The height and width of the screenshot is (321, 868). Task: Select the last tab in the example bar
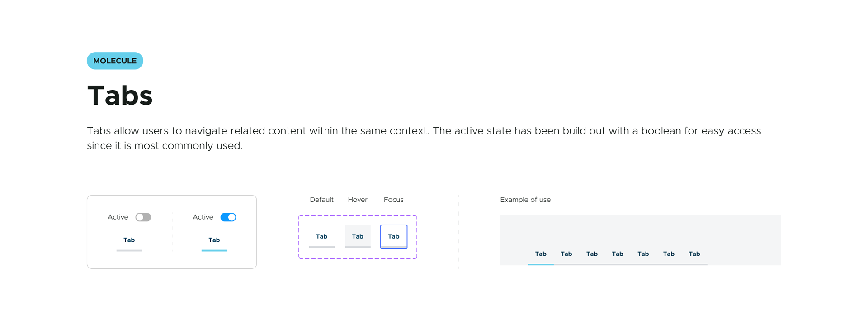694,254
